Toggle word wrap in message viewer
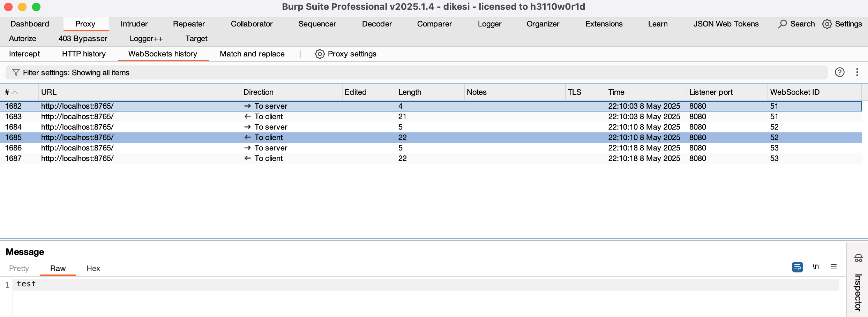Image resolution: width=868 pixels, height=317 pixels. pos(798,267)
